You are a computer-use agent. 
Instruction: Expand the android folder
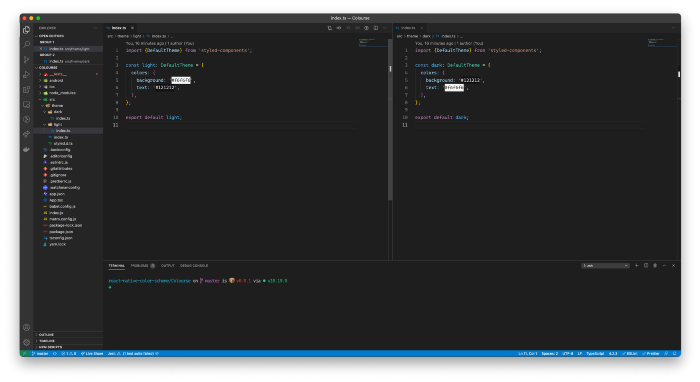coord(68,80)
